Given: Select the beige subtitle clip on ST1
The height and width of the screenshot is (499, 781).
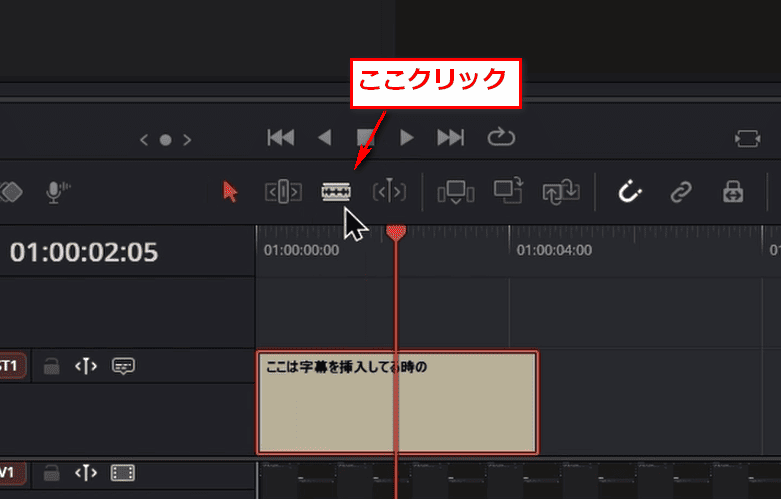Looking at the screenshot, I should tap(460, 410).
